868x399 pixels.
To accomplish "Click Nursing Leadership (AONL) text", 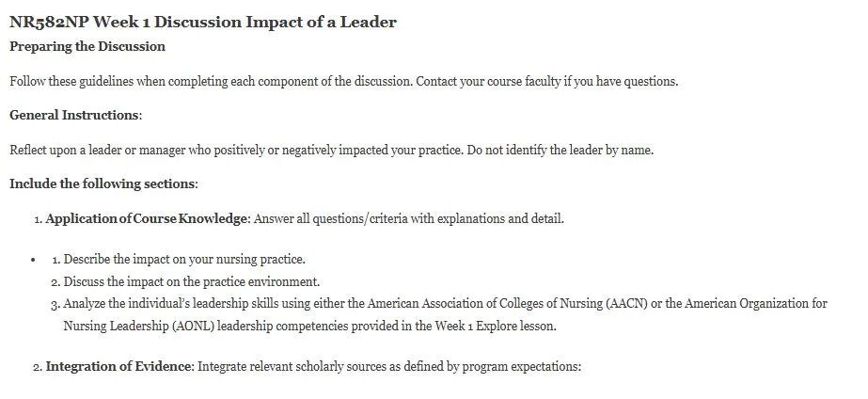I will coord(139,326).
